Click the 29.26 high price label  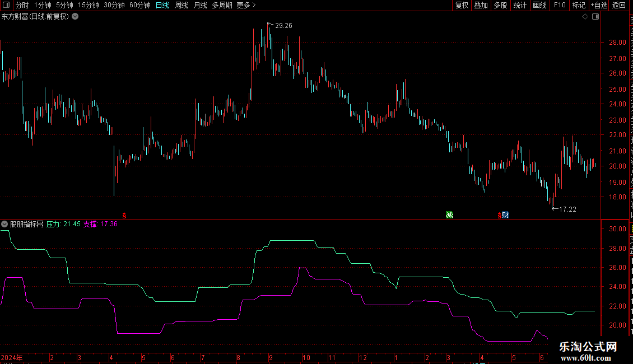coord(284,26)
